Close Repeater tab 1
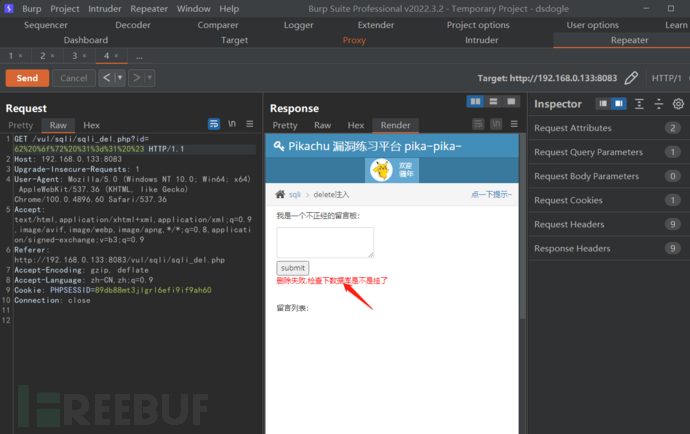The height and width of the screenshot is (434, 690). (20, 56)
